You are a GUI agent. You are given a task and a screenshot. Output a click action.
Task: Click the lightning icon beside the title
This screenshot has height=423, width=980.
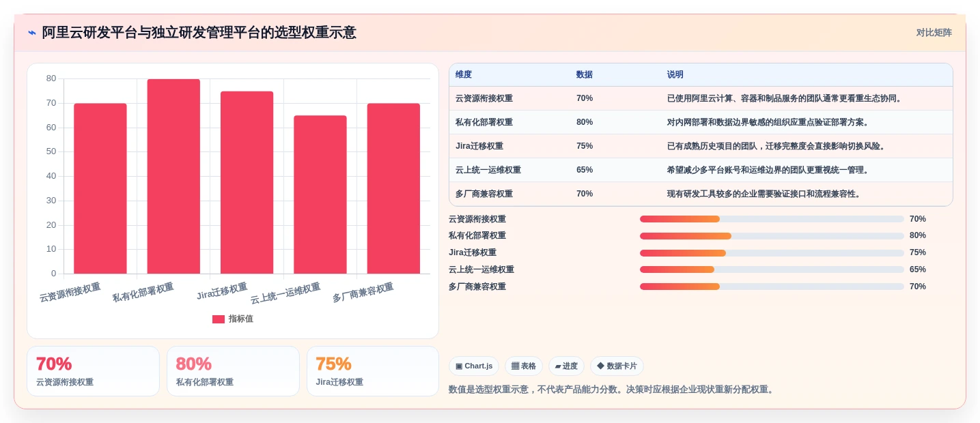point(32,33)
